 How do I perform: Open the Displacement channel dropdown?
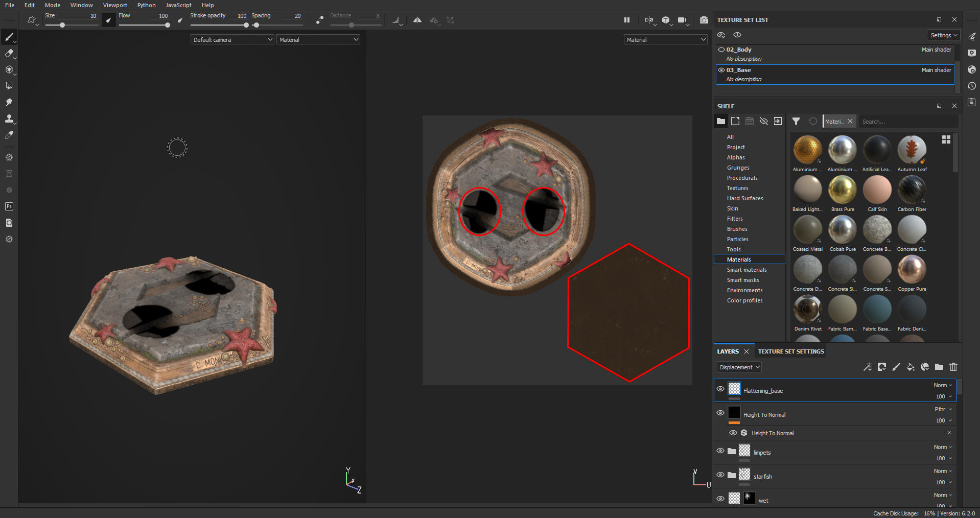[x=739, y=367]
